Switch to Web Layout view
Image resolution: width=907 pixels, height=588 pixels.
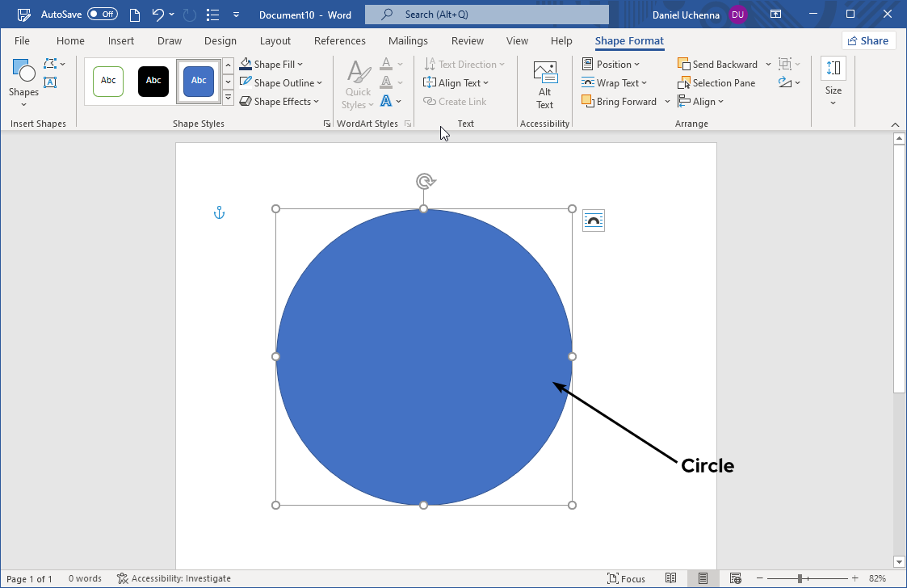pyautogui.click(x=736, y=578)
